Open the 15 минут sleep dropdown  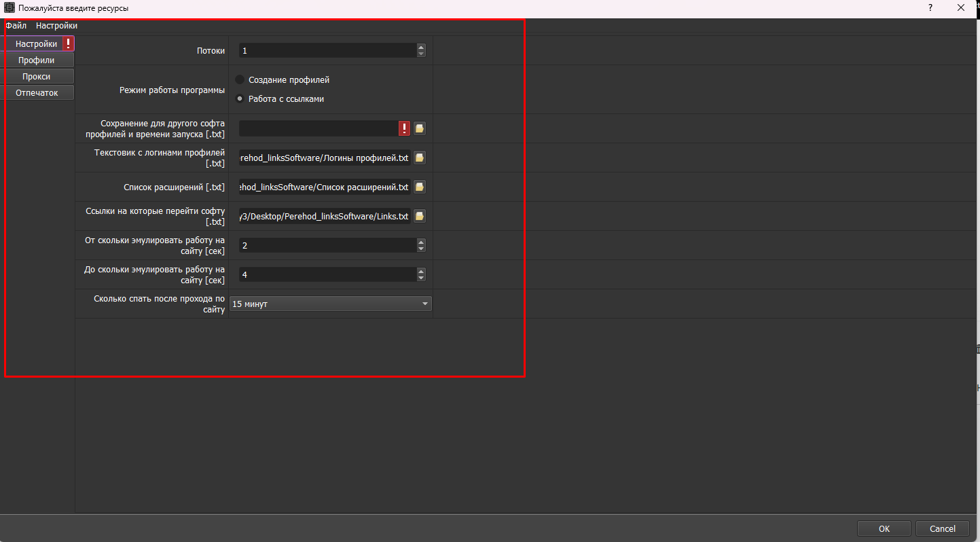[x=331, y=304]
